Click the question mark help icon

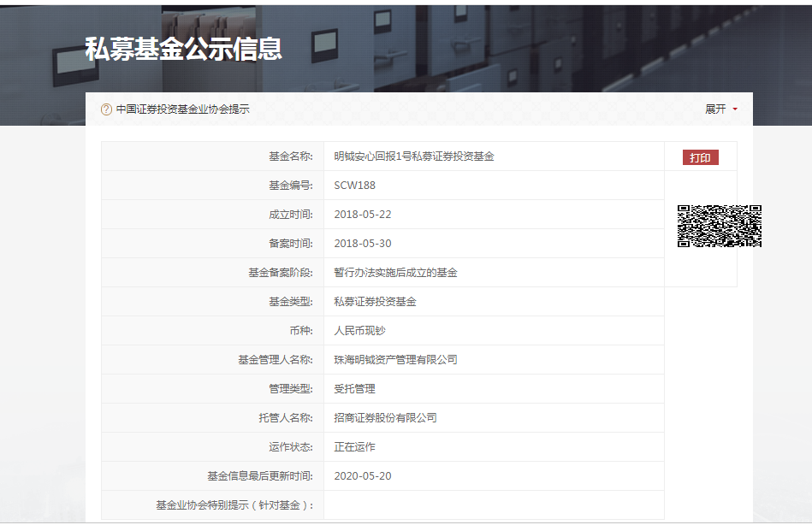107,109
